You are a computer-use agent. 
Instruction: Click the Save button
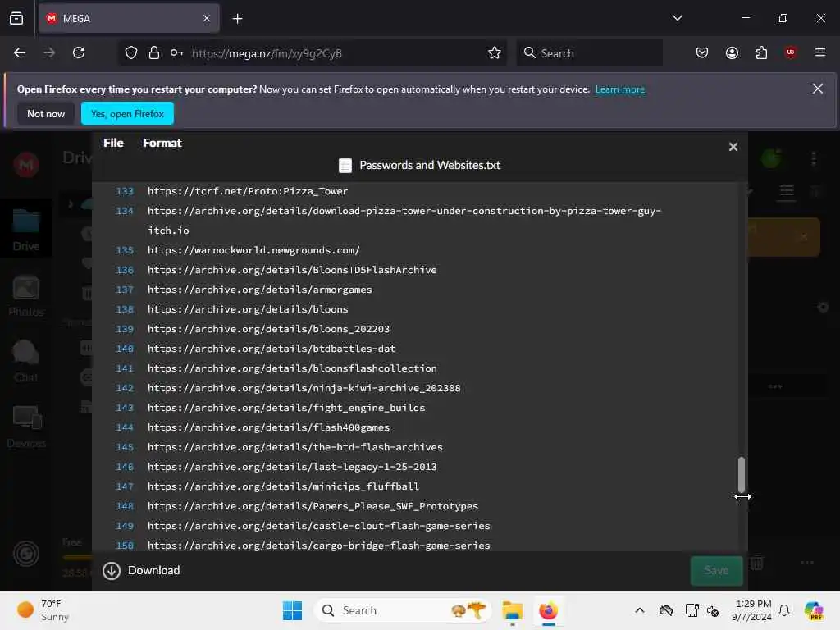point(716,571)
